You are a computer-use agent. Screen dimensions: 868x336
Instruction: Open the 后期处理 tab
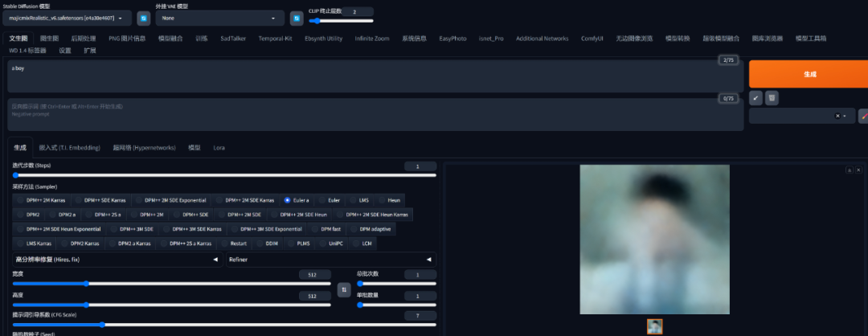pyautogui.click(x=84, y=39)
